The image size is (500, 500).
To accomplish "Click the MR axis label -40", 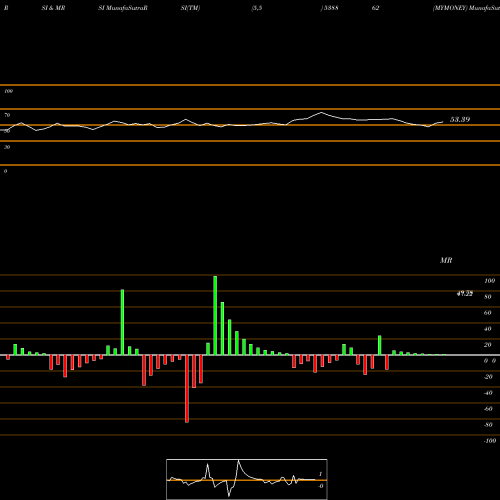I will click(x=488, y=393).
